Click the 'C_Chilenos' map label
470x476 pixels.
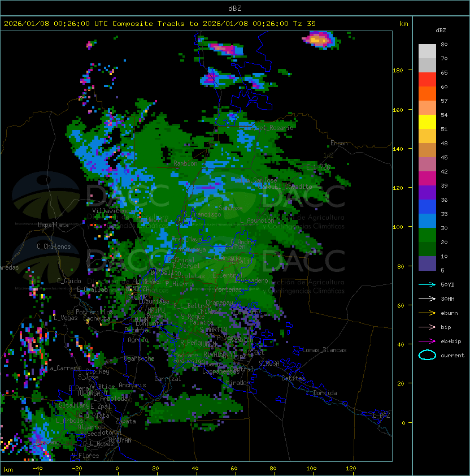[54, 246]
